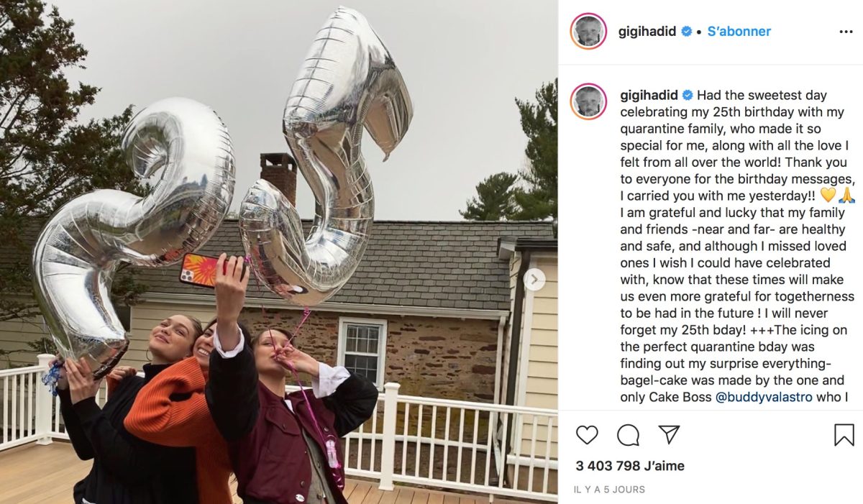Open the @buddyvalastro mention link
The height and width of the screenshot is (504, 863).
[762, 397]
